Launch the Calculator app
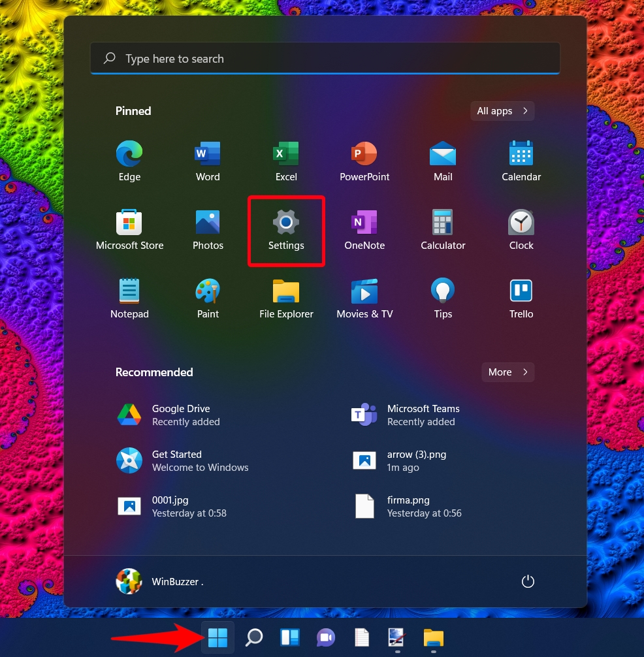The height and width of the screenshot is (657, 644). [x=442, y=229]
